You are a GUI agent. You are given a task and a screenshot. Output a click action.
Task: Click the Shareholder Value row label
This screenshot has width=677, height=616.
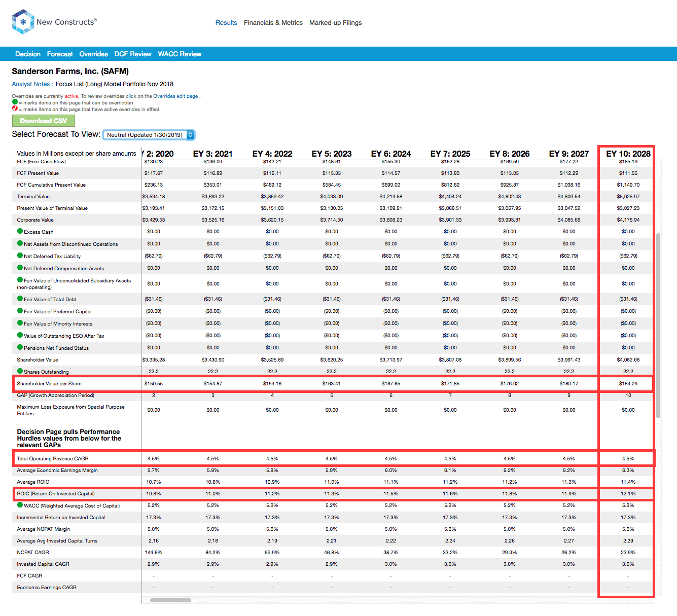38,360
